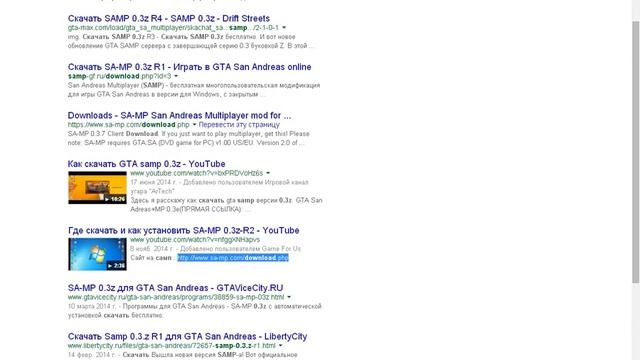Click 'Перевести эту страницу' translate link
This screenshot has height=360, width=640.
click(239, 124)
